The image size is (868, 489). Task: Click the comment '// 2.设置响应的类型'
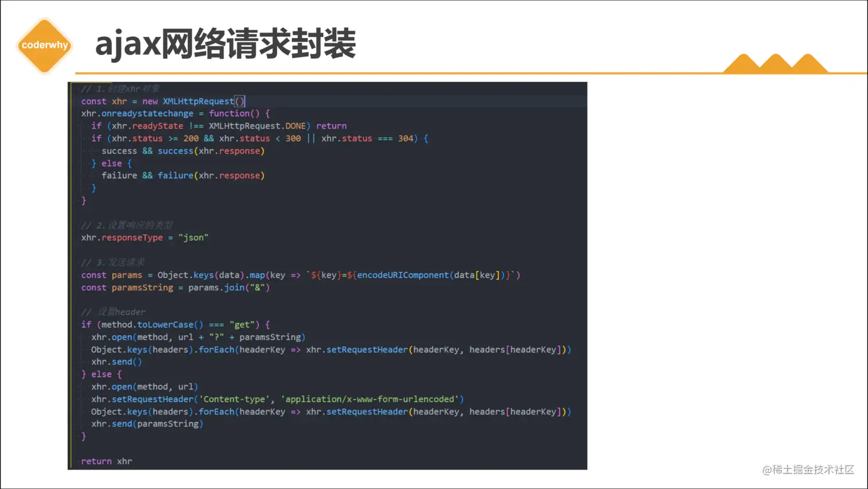tap(126, 225)
